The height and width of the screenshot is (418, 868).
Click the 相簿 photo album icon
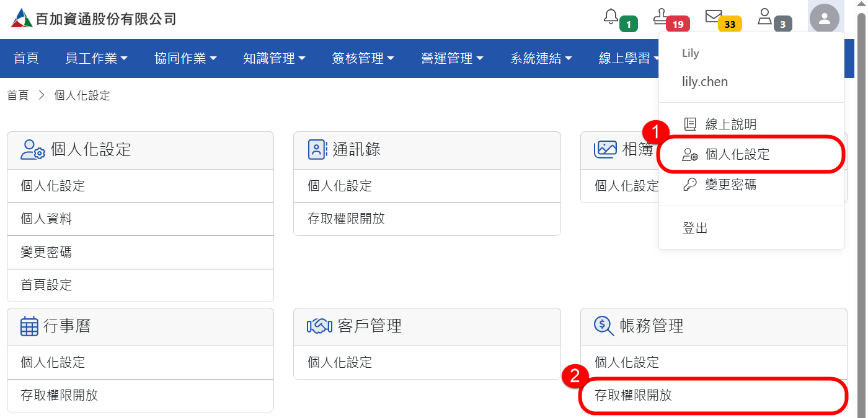(605, 150)
